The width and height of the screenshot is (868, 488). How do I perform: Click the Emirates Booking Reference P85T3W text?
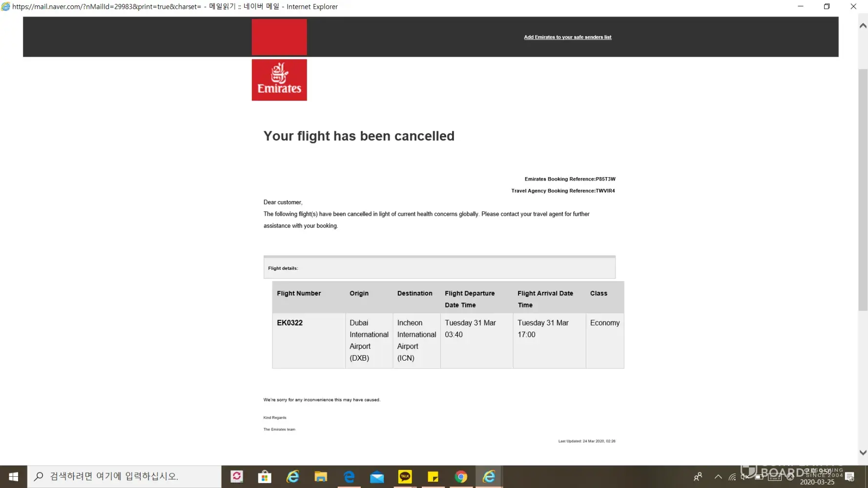(x=570, y=179)
